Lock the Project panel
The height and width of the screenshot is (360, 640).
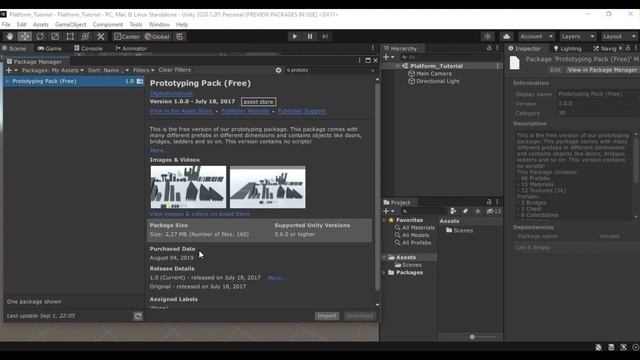pyautogui.click(x=489, y=202)
